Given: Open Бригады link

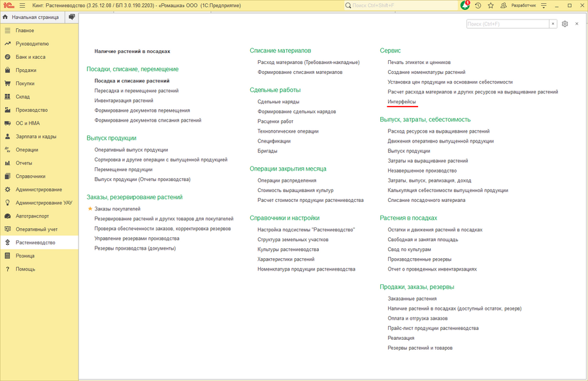Looking at the screenshot, I should 267,151.
